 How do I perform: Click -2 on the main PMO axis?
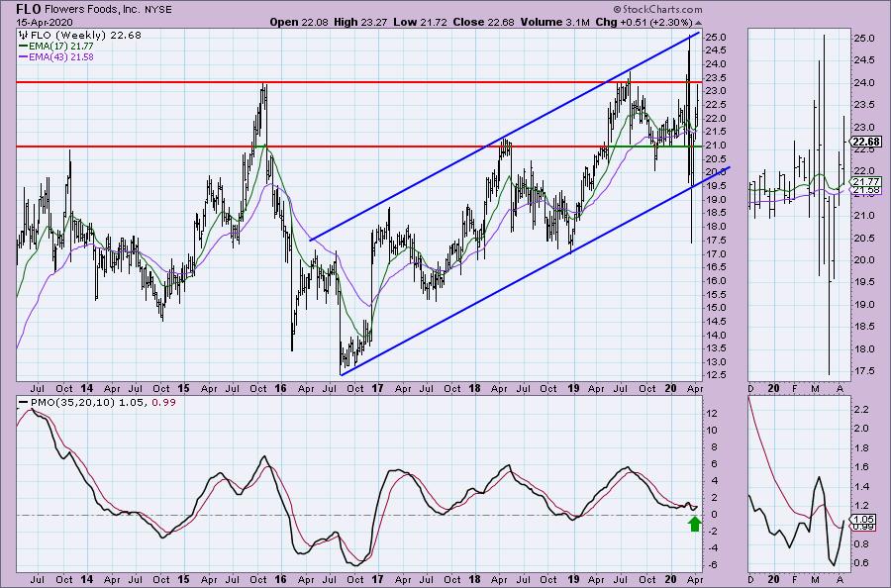point(713,532)
